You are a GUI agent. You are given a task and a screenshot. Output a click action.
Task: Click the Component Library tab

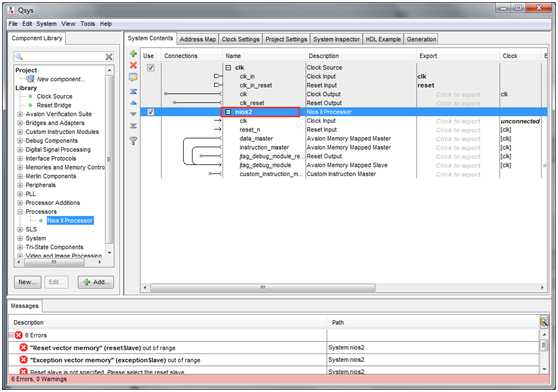[x=37, y=38]
